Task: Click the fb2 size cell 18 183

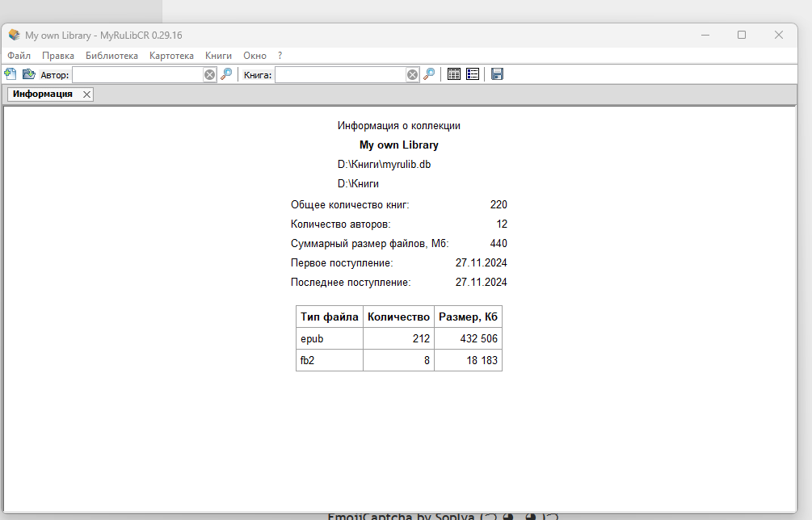Action: [x=468, y=360]
